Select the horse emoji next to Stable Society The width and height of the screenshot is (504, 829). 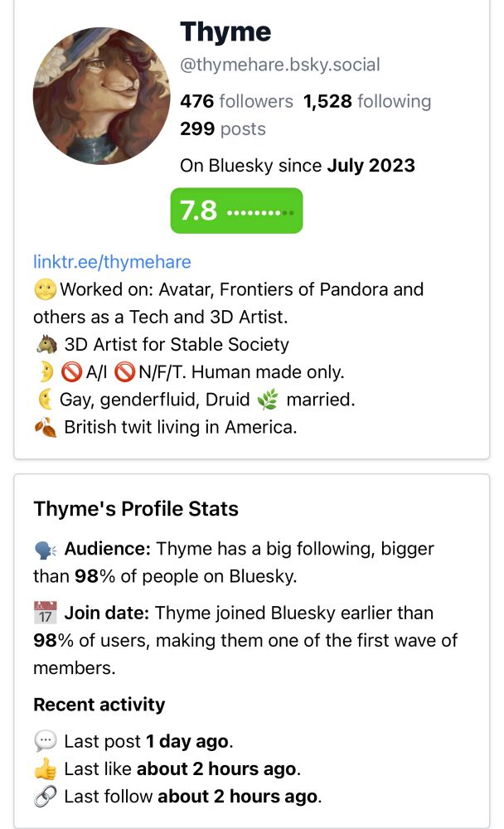[43, 344]
